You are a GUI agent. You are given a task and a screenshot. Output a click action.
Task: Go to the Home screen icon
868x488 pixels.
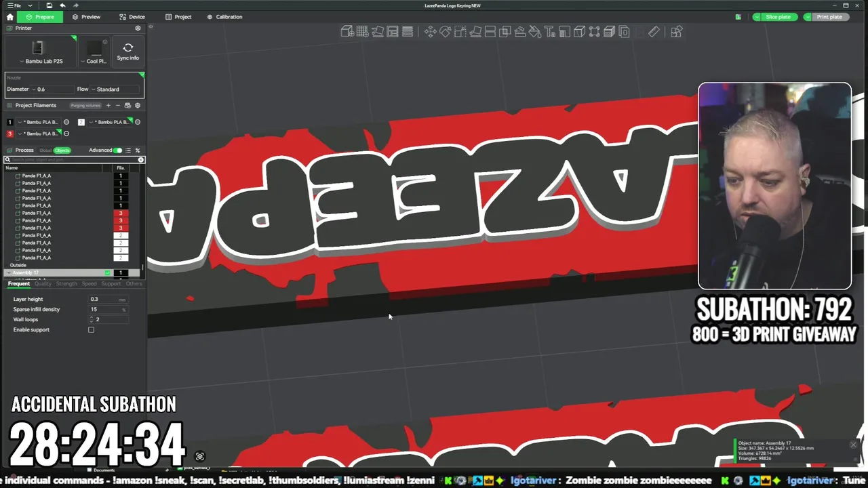click(9, 17)
